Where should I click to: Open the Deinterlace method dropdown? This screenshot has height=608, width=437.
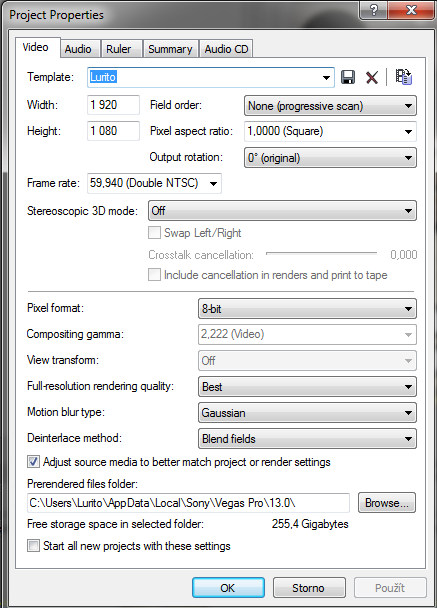click(x=307, y=439)
